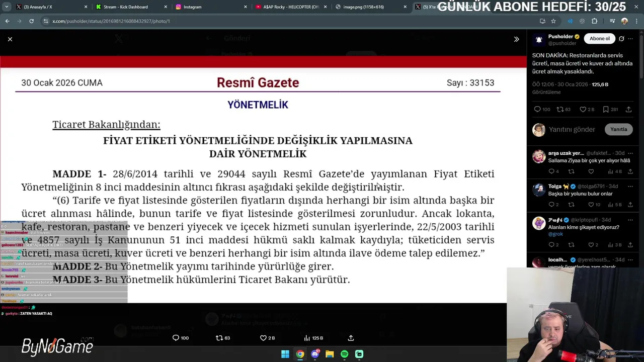The image size is (644, 362).
Task: Open options menu for localh... comment
Action: coord(630,260)
